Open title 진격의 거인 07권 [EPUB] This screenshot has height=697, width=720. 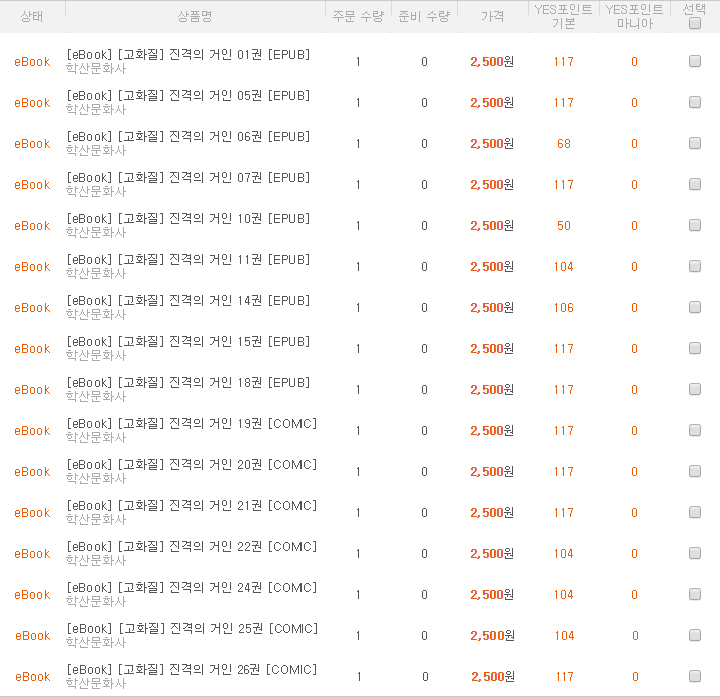pos(188,177)
